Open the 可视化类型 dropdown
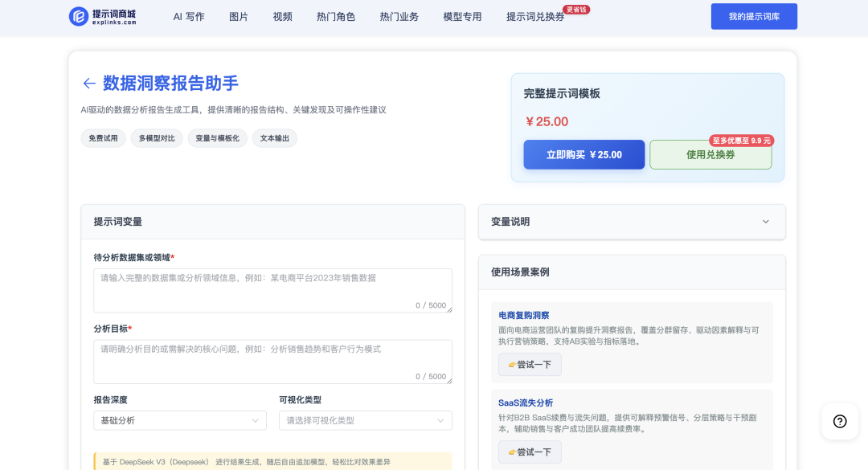The width and height of the screenshot is (868, 470). (365, 420)
